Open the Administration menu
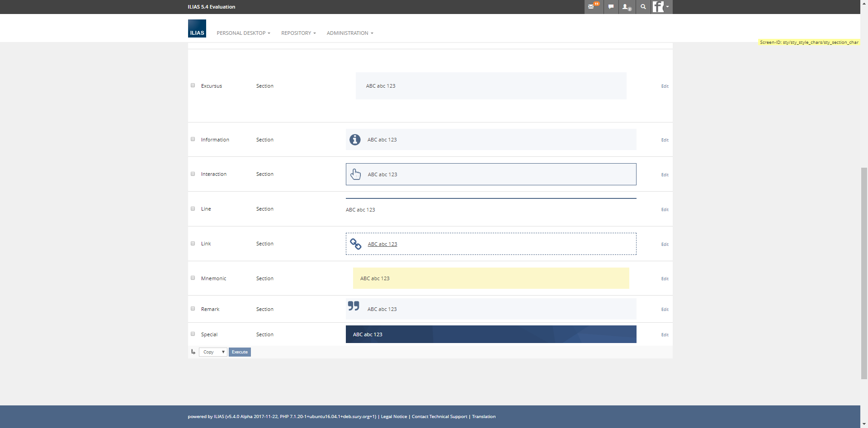868x428 pixels. 350,33
